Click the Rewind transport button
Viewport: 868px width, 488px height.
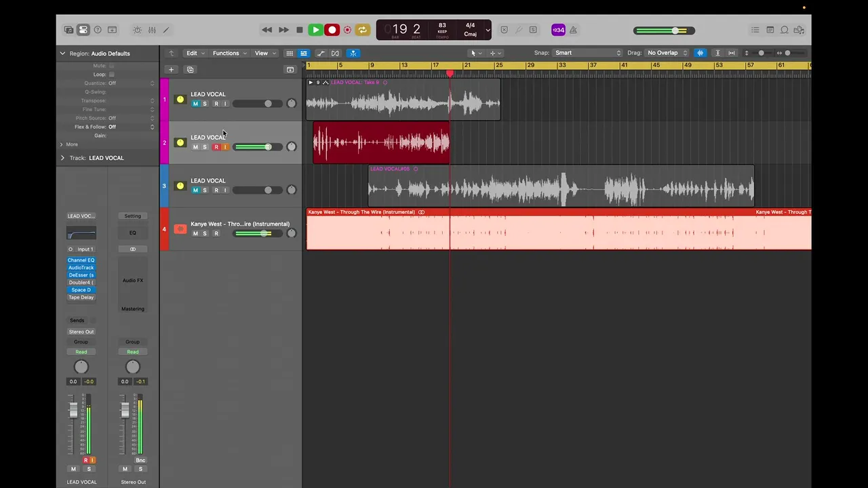pos(267,30)
